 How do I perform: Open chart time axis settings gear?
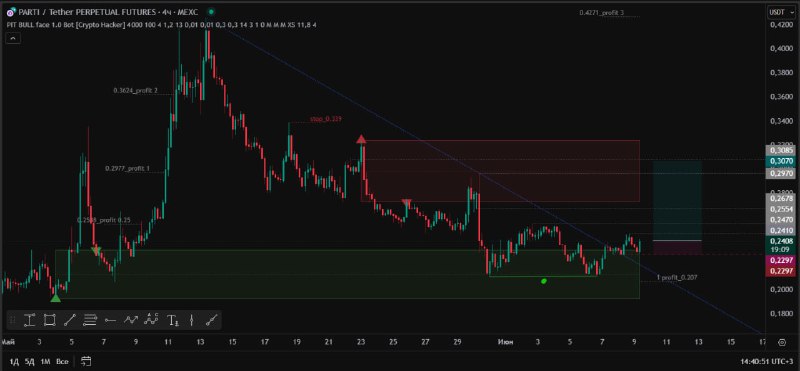click(782, 342)
